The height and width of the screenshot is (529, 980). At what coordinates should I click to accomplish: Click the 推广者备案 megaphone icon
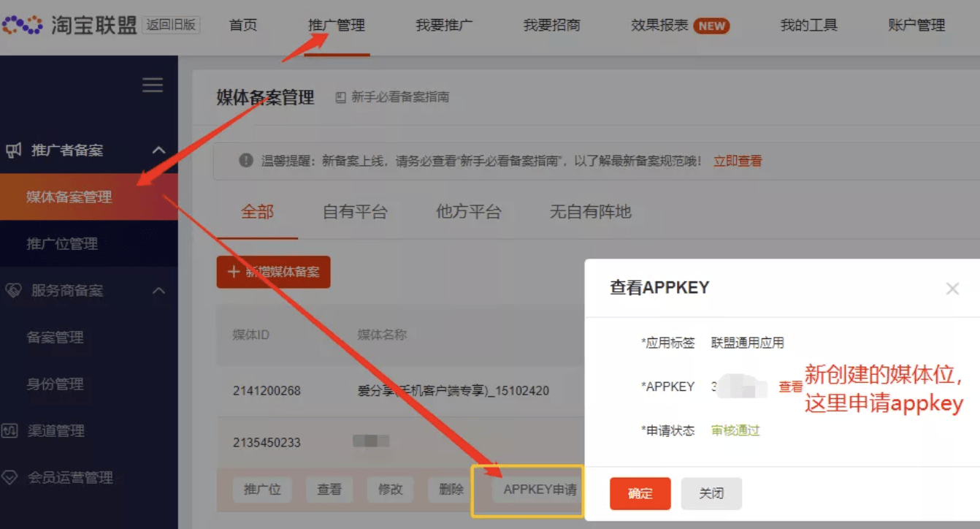pyautogui.click(x=14, y=151)
